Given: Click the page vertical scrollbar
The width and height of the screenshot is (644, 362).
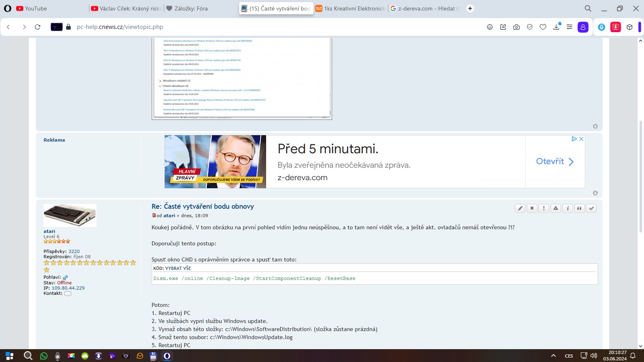Looking at the screenshot, I should (x=640, y=177).
